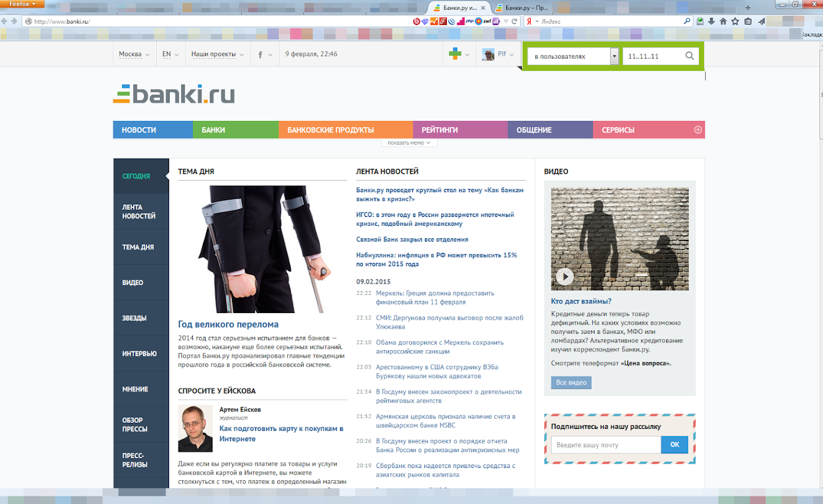Go to the Firefox home page icon
Screen dimensions: 823x504
[723, 21]
